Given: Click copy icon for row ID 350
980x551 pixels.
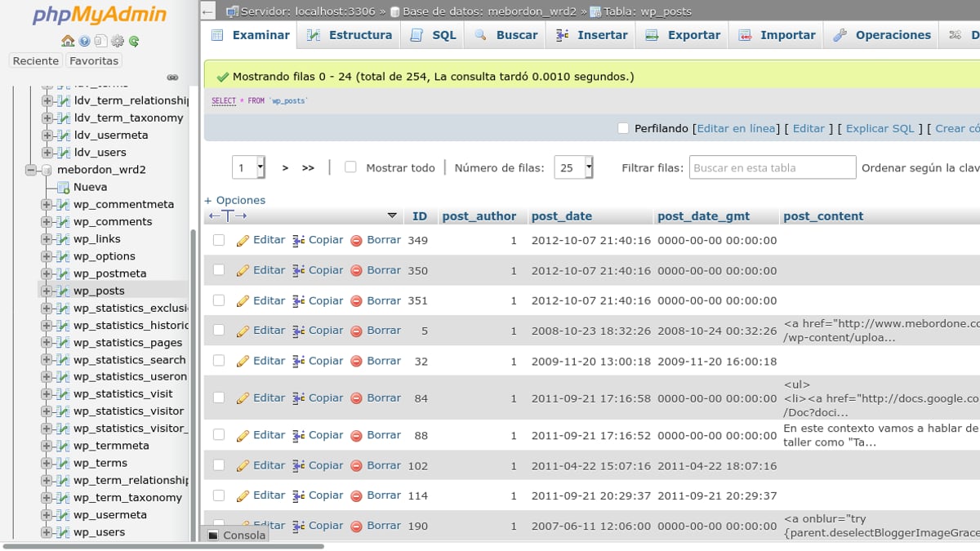Looking at the screenshot, I should point(299,270).
